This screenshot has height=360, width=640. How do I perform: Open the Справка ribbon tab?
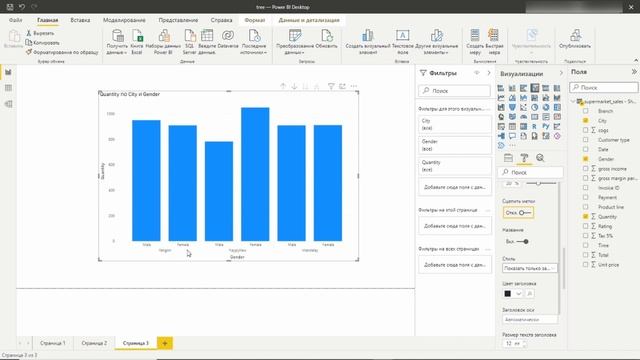pos(222,20)
